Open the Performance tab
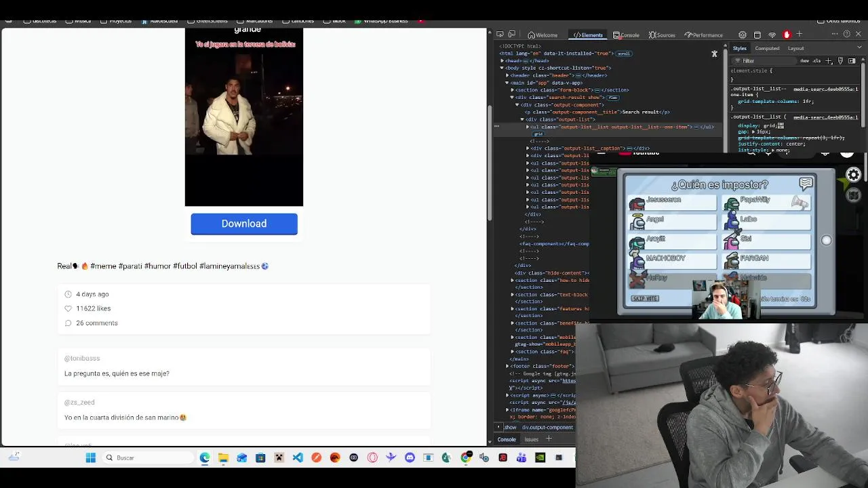 point(703,35)
